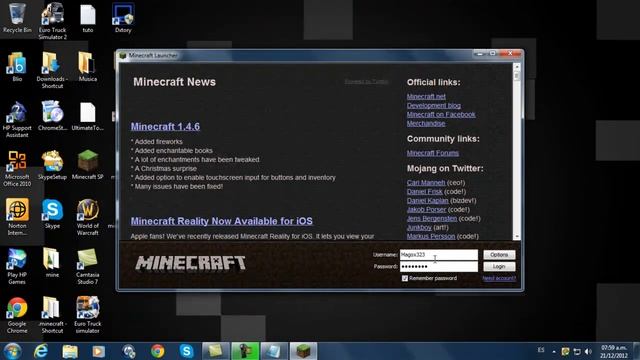Show hidden system tray icons

[554, 351]
